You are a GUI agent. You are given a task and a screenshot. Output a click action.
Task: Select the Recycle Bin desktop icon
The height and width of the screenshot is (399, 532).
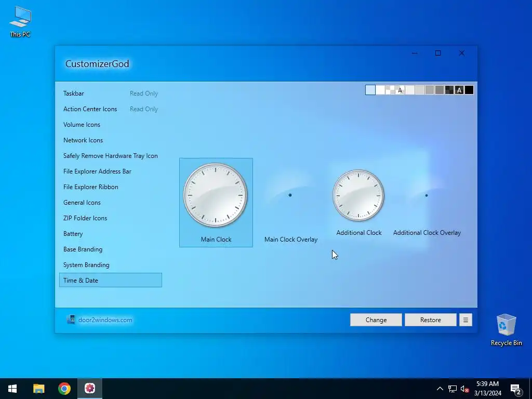(506, 329)
